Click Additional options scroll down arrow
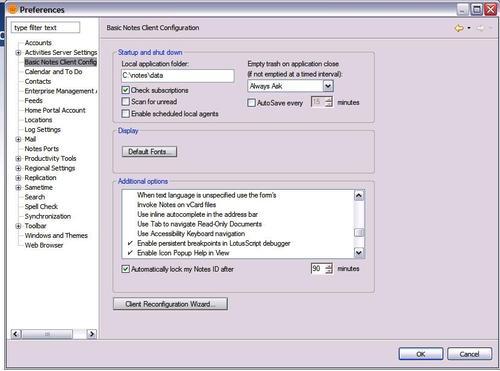 pyautogui.click(x=359, y=253)
